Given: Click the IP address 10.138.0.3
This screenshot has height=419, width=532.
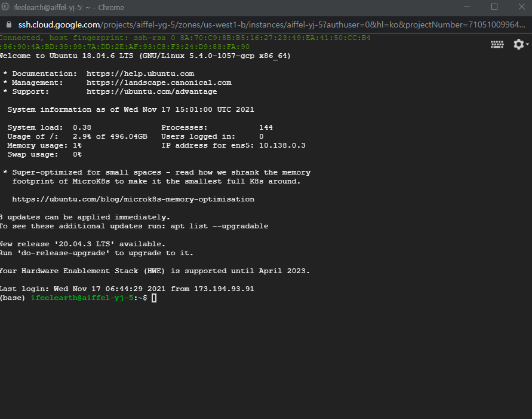Looking at the screenshot, I should tap(282, 145).
